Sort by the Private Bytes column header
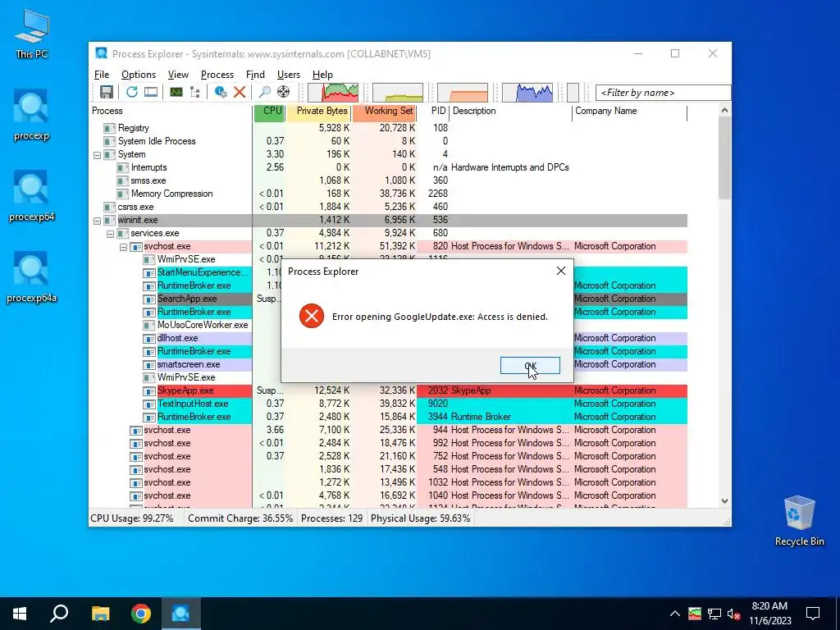This screenshot has height=630, width=840. coord(319,111)
